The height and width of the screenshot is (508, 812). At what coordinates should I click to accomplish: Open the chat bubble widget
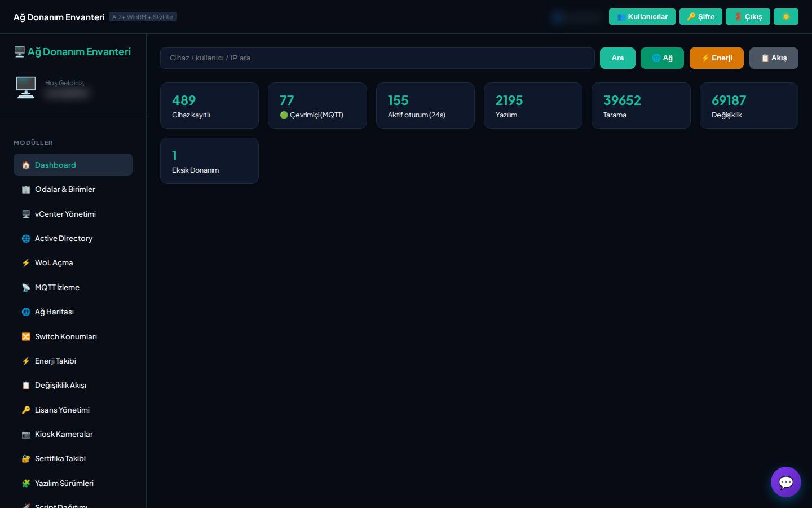pyautogui.click(x=785, y=482)
